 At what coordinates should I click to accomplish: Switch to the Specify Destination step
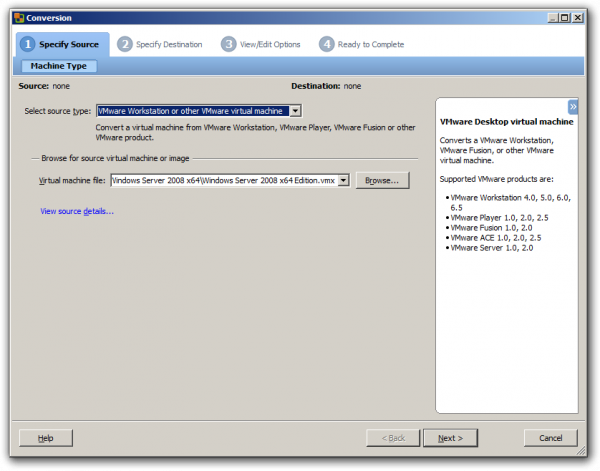click(x=169, y=44)
